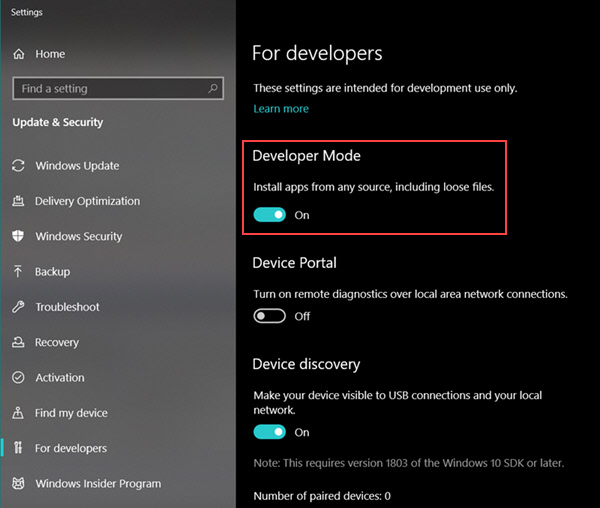Click the Recovery icon
This screenshot has width=600, height=508.
point(18,342)
